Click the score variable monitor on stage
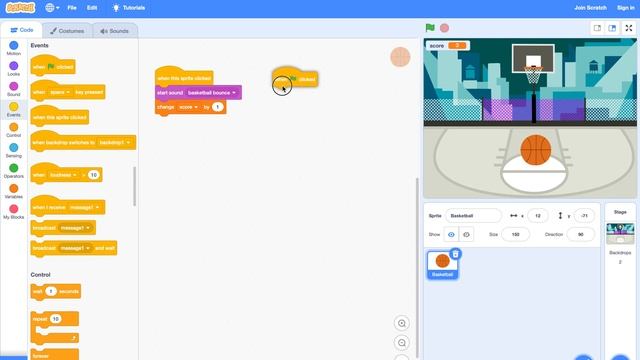Image resolution: width=640 pixels, height=360 pixels. tap(448, 46)
